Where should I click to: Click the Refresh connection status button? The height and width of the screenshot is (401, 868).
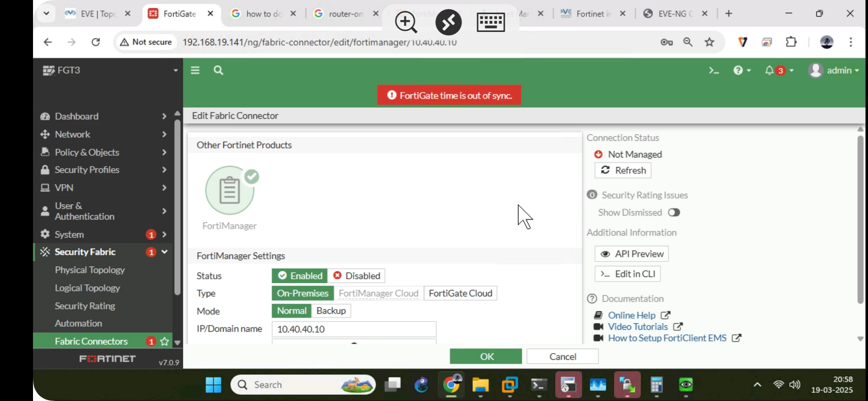coord(623,170)
